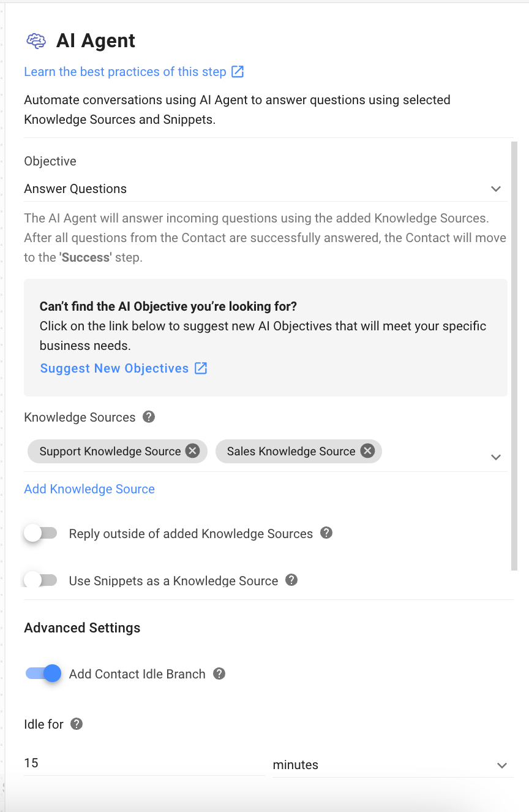
Task: Click external link icon next to Suggest New Objectives
Action: (201, 368)
